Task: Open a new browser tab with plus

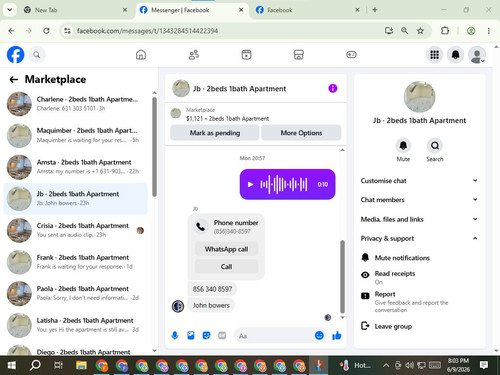Action: (x=375, y=10)
